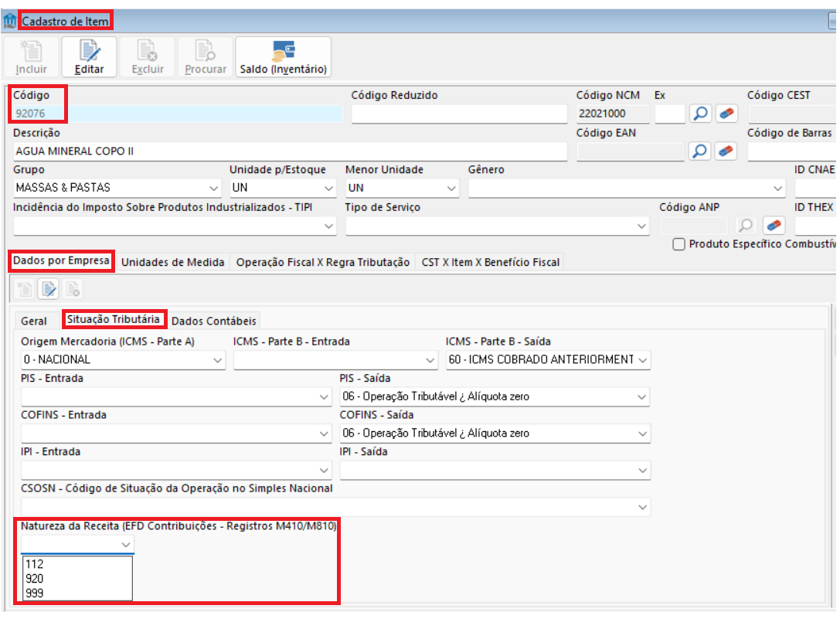The width and height of the screenshot is (840, 619).
Task: Click the Código field with 92076
Action: (178, 114)
